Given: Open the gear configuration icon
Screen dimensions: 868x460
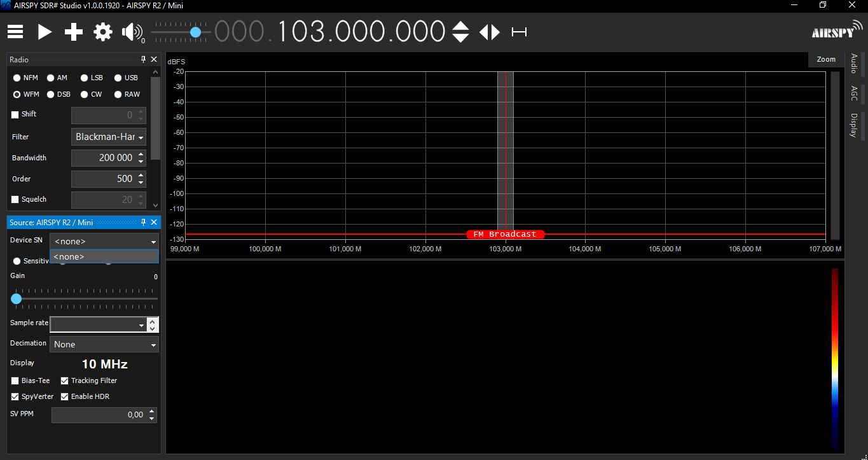Looking at the screenshot, I should tap(103, 32).
